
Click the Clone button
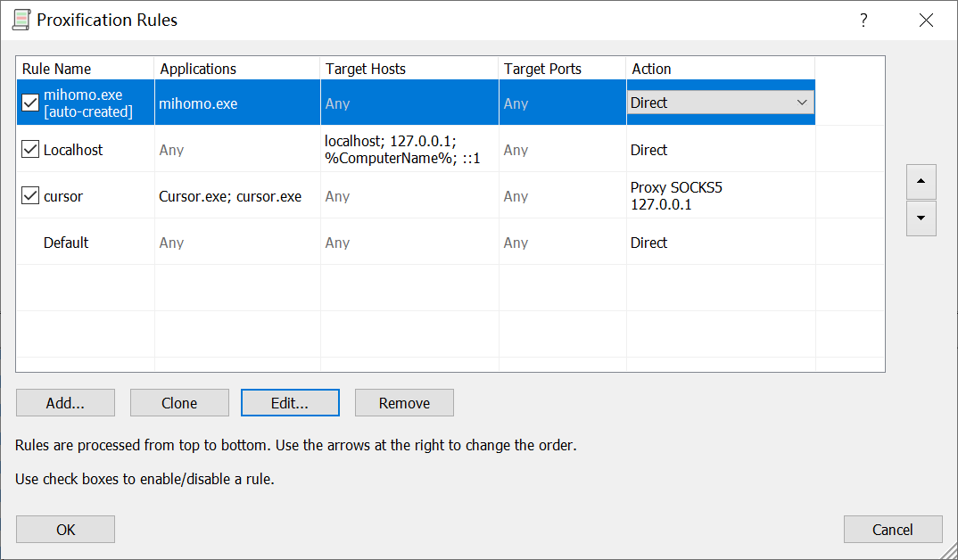pos(179,403)
